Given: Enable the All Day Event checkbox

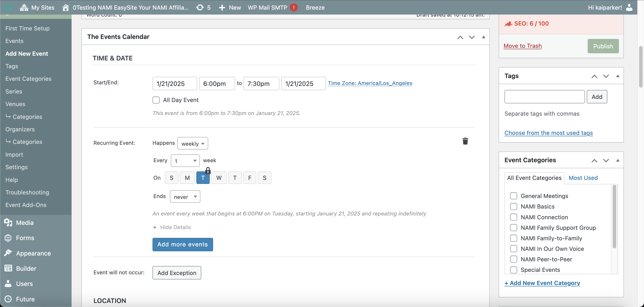Looking at the screenshot, I should [x=156, y=100].
